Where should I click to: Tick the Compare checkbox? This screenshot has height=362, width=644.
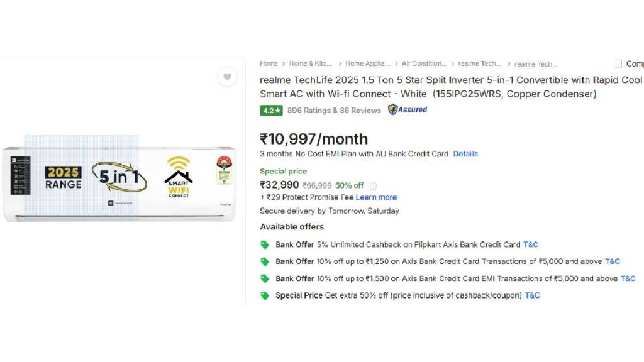click(x=618, y=63)
